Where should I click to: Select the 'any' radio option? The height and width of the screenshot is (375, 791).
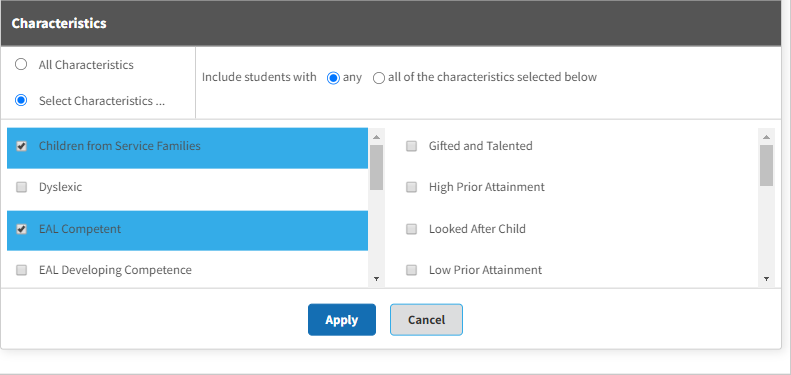pyautogui.click(x=333, y=78)
